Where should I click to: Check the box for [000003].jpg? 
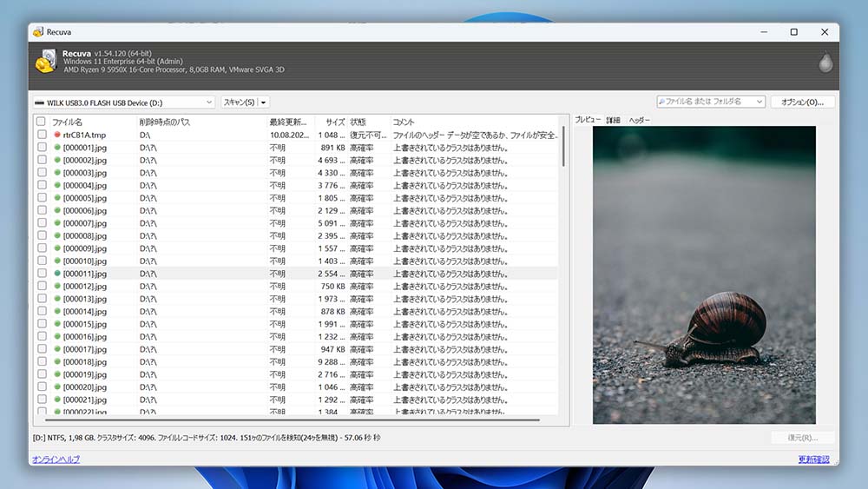42,172
